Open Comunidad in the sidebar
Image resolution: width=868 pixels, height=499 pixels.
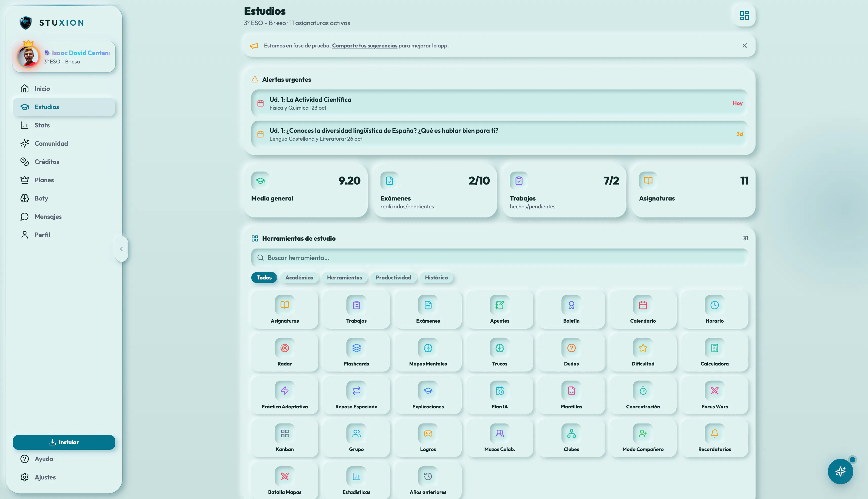tap(64, 143)
